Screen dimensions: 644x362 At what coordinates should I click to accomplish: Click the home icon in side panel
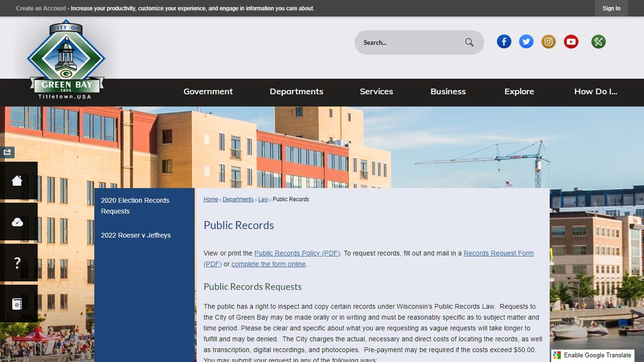(18, 181)
